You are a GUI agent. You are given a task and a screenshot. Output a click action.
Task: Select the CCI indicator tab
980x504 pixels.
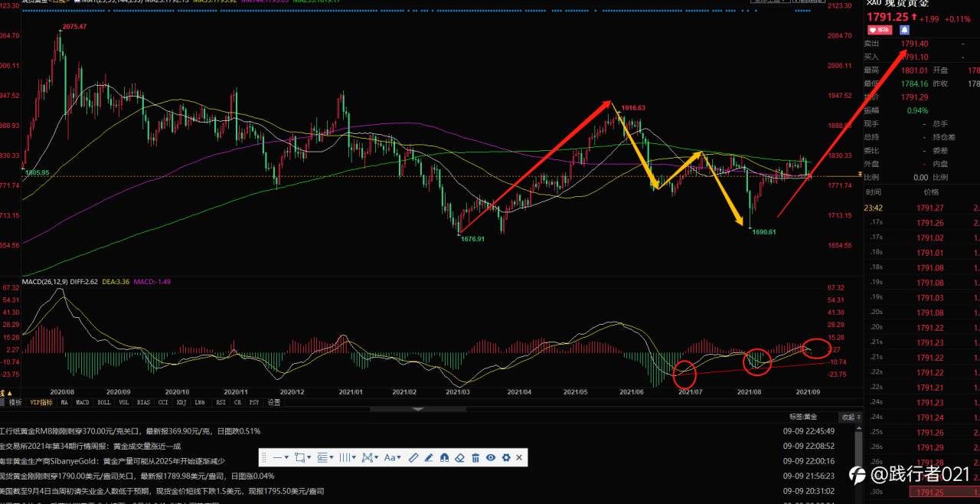163,401
